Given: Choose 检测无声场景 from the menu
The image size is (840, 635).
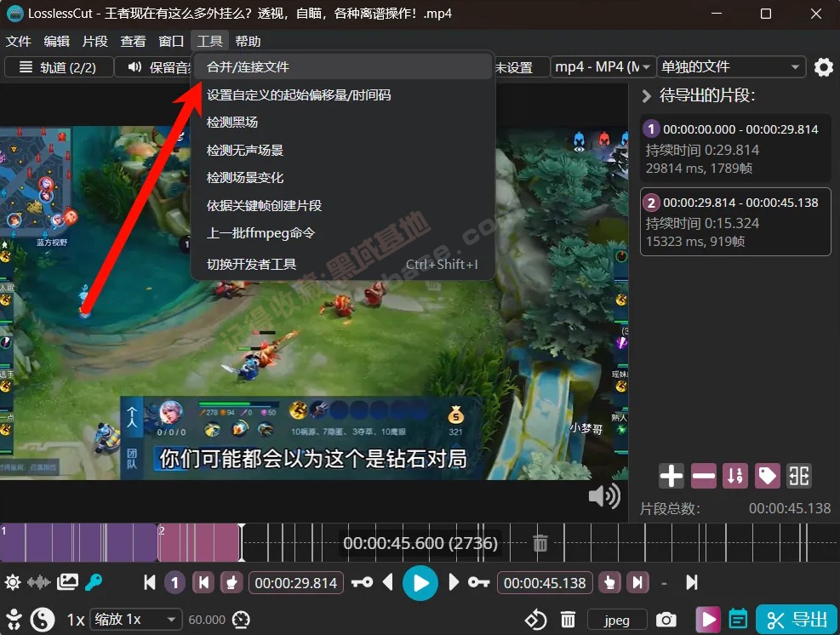Looking at the screenshot, I should pyautogui.click(x=343, y=150).
